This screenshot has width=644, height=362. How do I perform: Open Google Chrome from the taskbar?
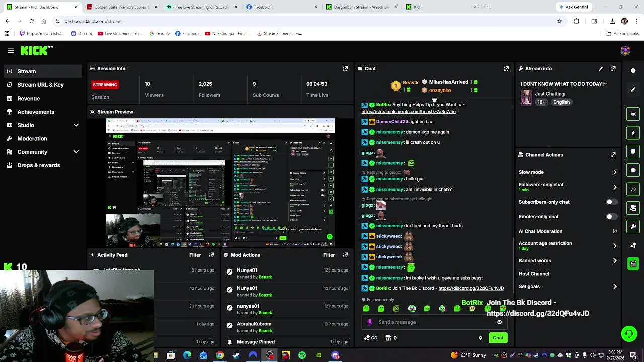coord(220,355)
